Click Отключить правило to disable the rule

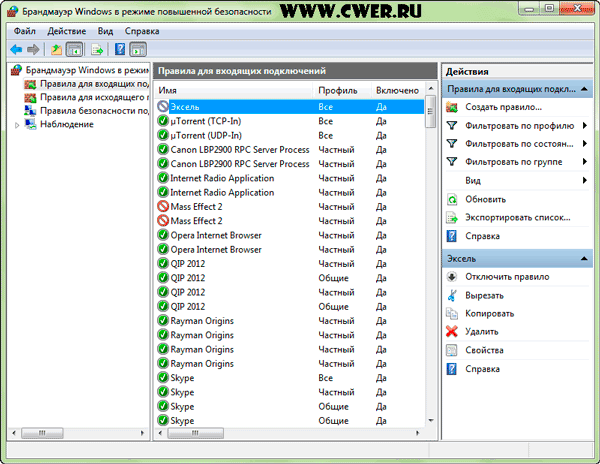click(504, 277)
